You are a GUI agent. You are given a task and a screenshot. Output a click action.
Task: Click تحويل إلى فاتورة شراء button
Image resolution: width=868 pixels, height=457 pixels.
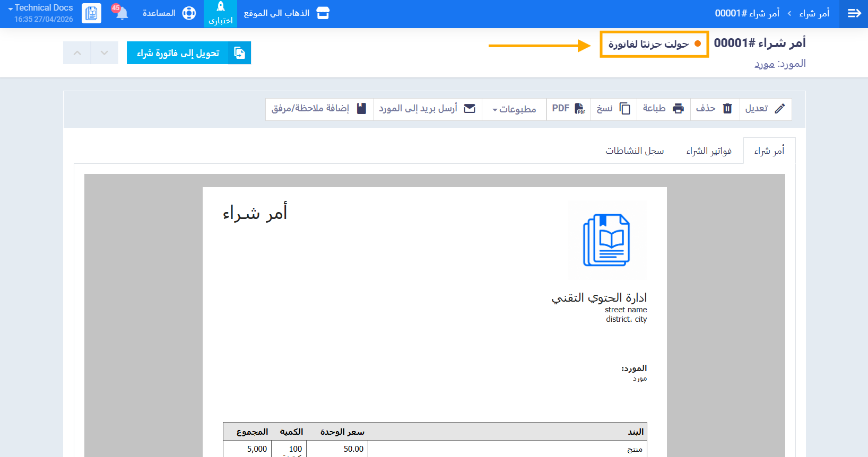point(188,53)
